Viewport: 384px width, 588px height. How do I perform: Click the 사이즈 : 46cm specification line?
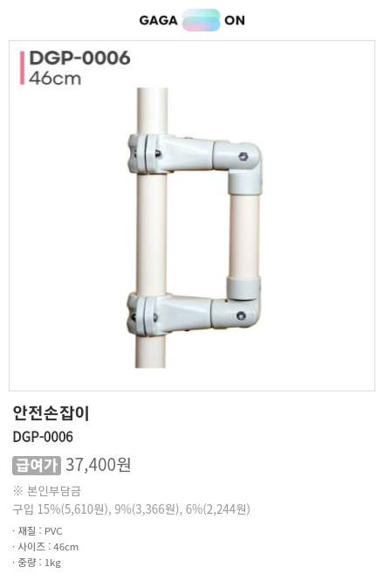(x=45, y=547)
